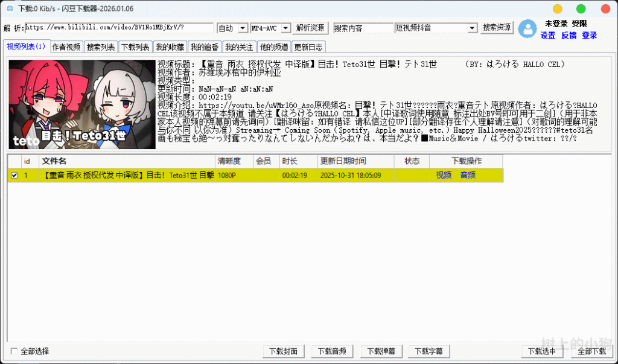
Task: Open the 设置 settings link
Action: click(x=547, y=36)
